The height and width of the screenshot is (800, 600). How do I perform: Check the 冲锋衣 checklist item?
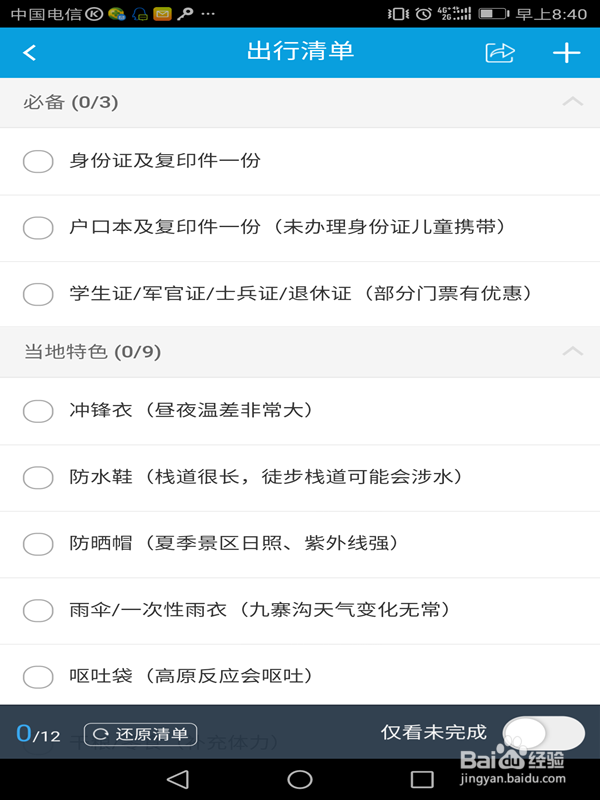click(38, 411)
